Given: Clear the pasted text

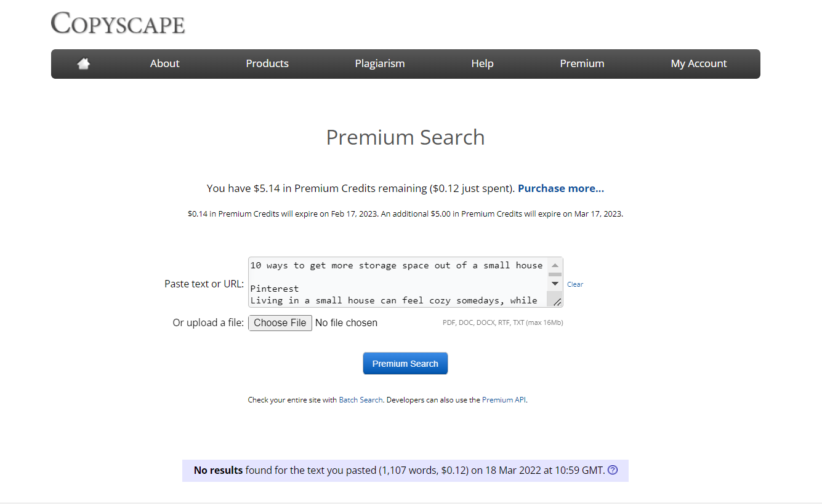Looking at the screenshot, I should [x=575, y=284].
